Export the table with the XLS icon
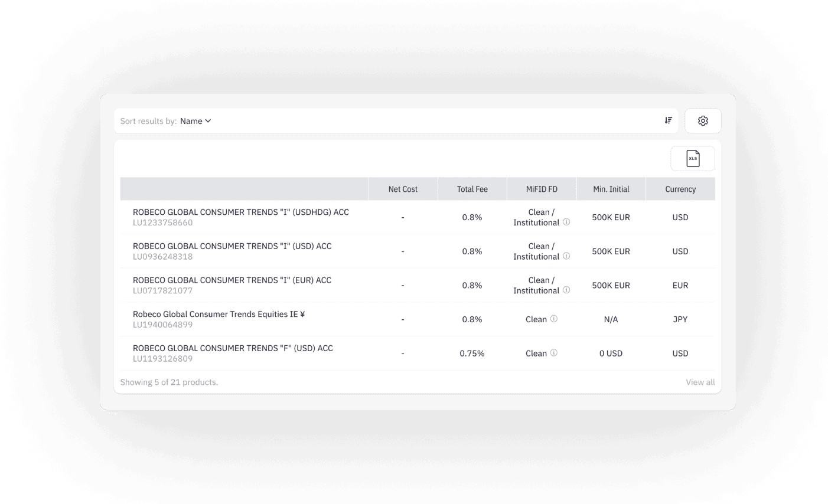The image size is (828, 504). click(693, 158)
